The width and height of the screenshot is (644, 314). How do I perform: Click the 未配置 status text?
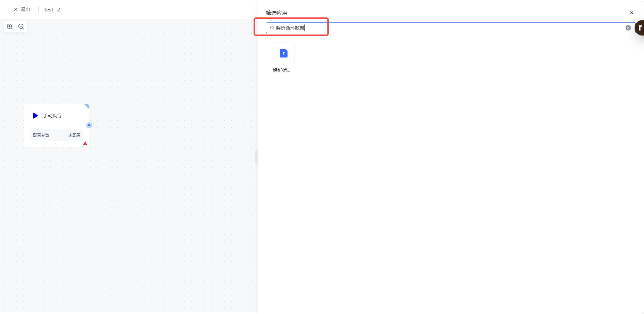pos(74,135)
